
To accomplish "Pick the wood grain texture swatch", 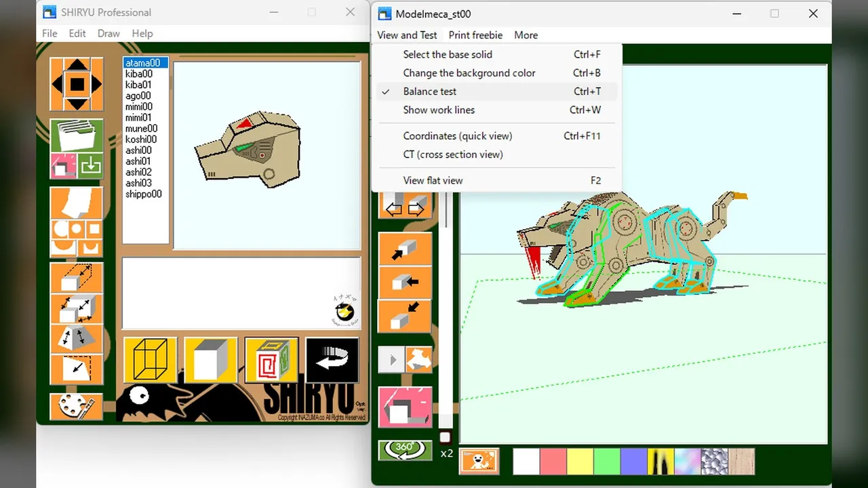I will (741, 462).
